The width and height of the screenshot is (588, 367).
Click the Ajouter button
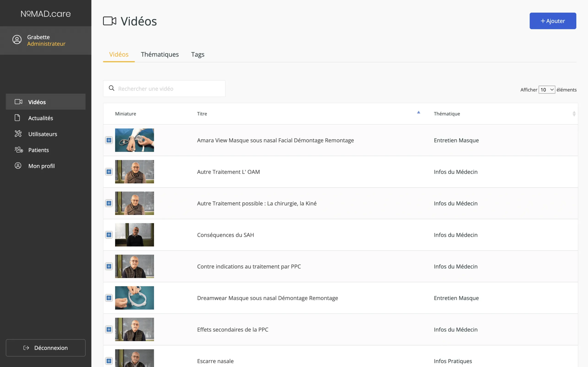(x=553, y=21)
